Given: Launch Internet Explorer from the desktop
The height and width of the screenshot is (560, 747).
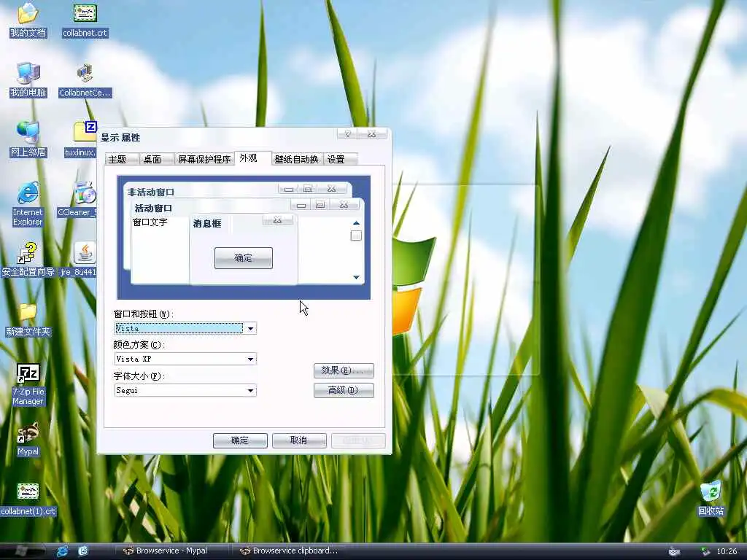Looking at the screenshot, I should tap(28, 204).
